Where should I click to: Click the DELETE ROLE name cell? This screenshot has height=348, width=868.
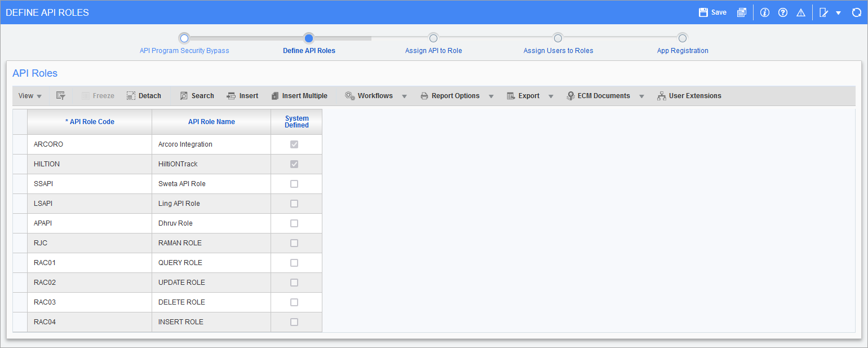coord(211,302)
